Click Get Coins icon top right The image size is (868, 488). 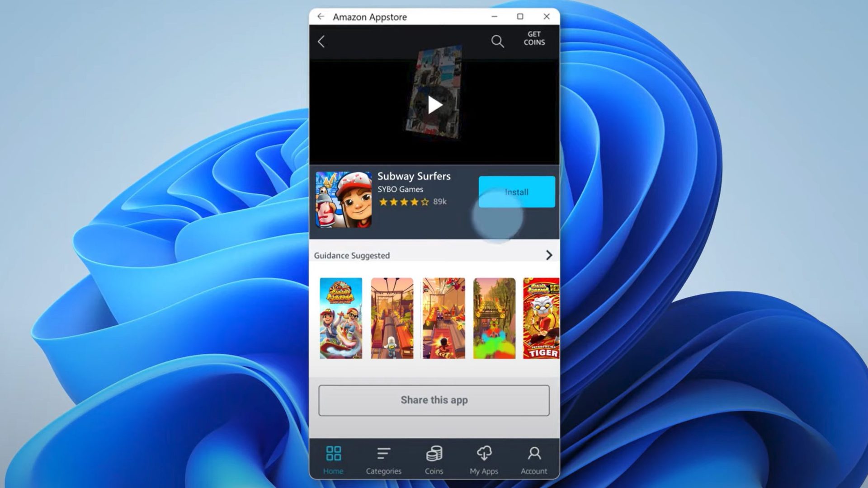[534, 38]
